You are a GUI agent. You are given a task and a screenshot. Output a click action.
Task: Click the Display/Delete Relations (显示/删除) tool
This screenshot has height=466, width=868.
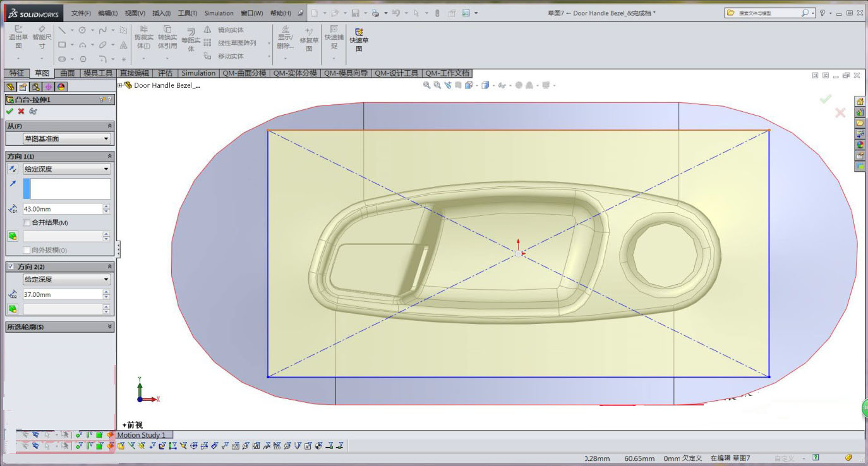coord(286,37)
